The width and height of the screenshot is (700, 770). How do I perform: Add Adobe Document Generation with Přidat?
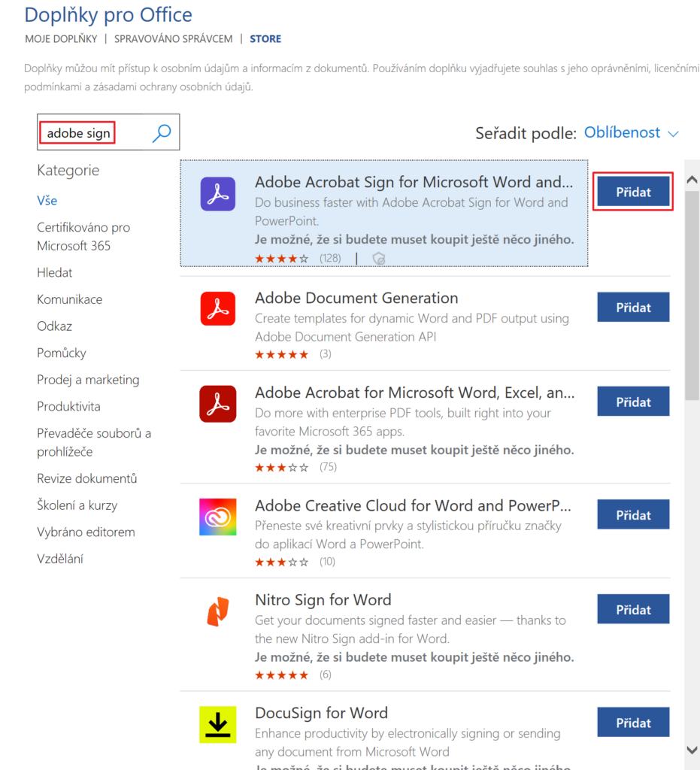point(633,307)
